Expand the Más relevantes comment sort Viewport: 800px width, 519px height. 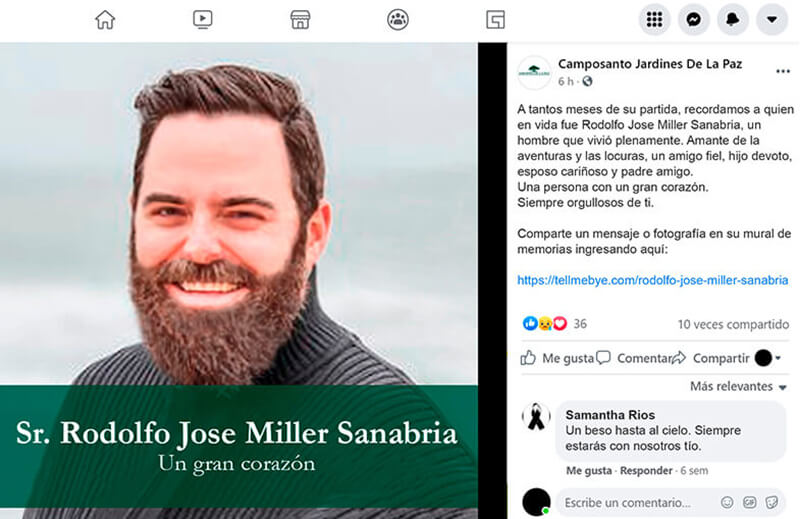(x=738, y=386)
